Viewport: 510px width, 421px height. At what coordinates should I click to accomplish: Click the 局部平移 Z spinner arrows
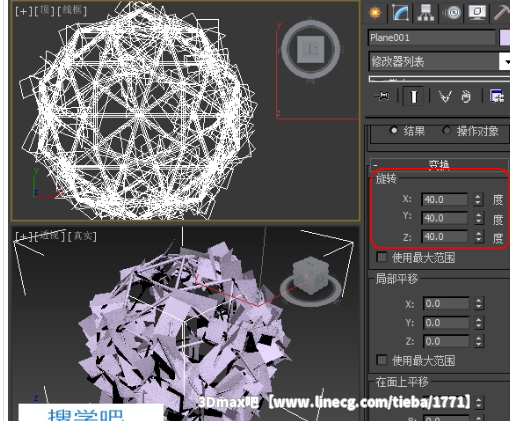pyautogui.click(x=479, y=341)
